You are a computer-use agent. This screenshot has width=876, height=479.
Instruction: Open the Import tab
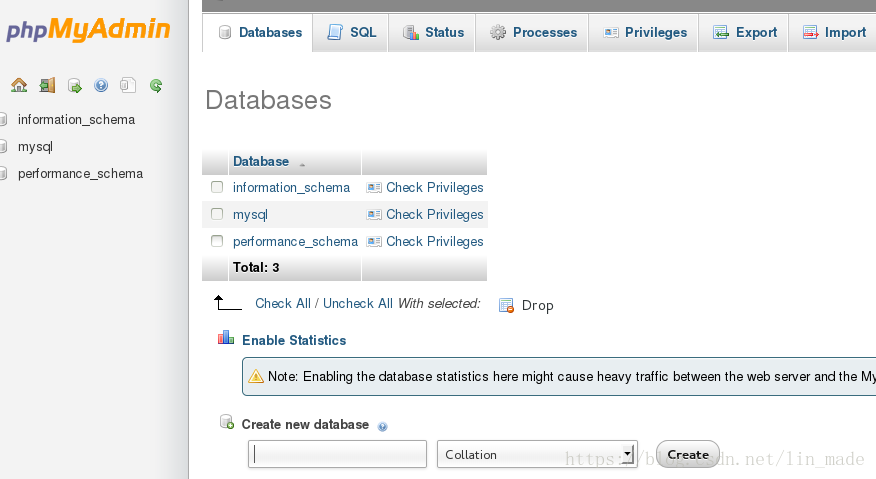tap(834, 32)
